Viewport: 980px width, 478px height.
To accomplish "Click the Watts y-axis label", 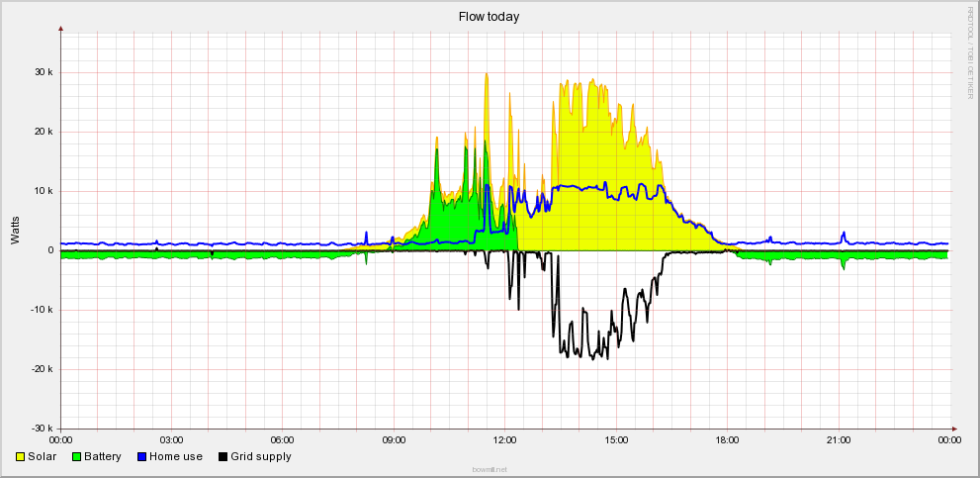I will (15, 231).
